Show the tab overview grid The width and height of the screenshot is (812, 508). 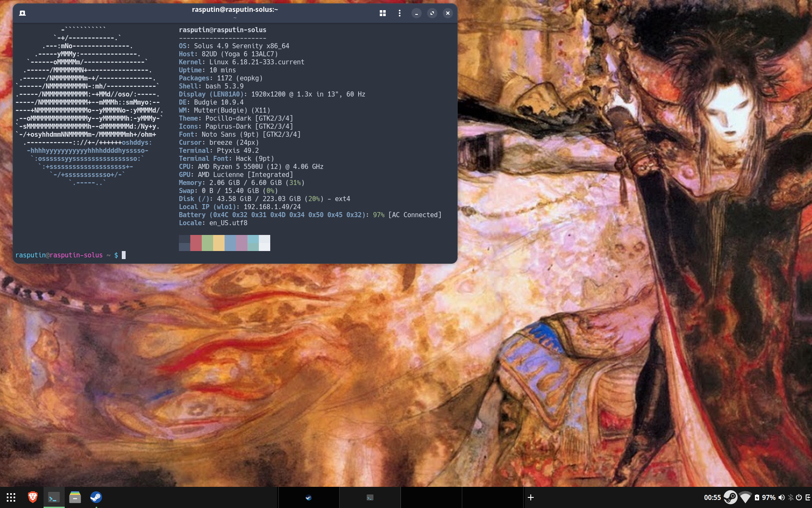(382, 13)
